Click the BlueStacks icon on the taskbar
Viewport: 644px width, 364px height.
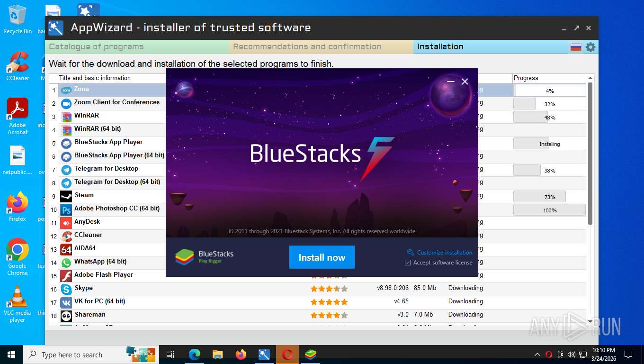point(311,354)
